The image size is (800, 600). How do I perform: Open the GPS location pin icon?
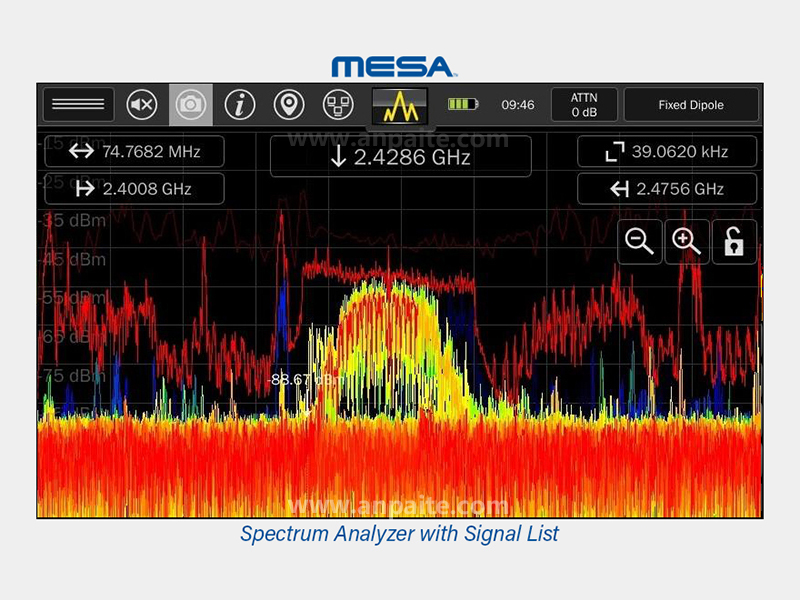tap(289, 104)
